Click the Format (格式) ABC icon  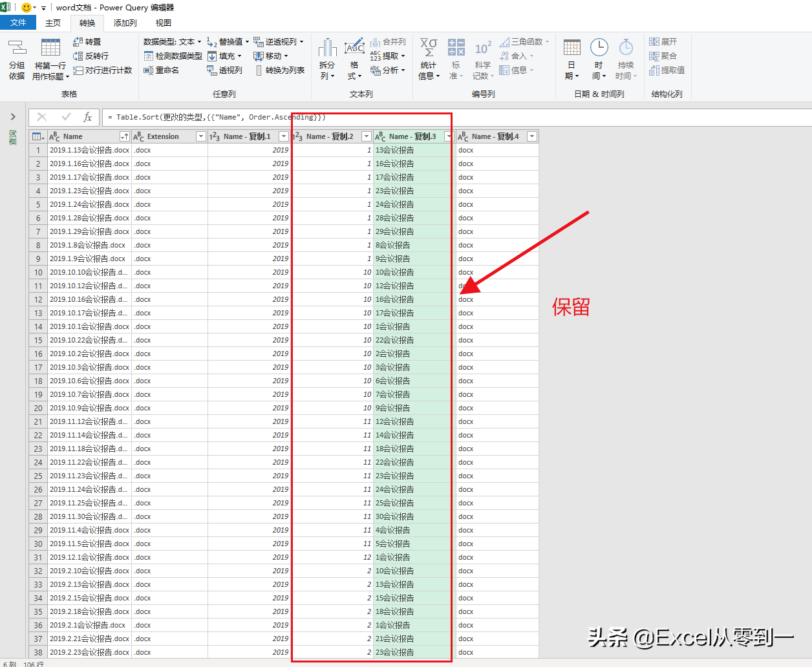coord(354,48)
